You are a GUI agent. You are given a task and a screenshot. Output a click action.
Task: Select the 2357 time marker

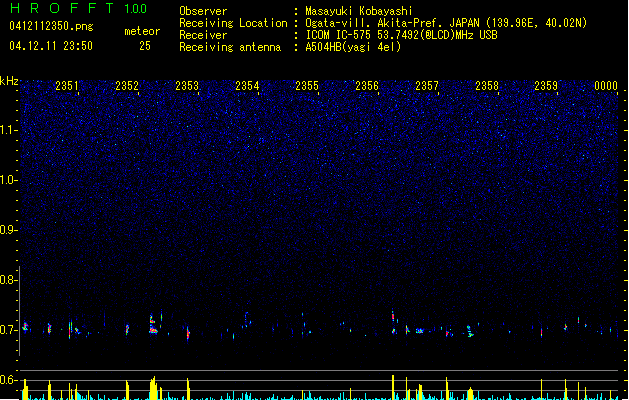click(x=427, y=85)
